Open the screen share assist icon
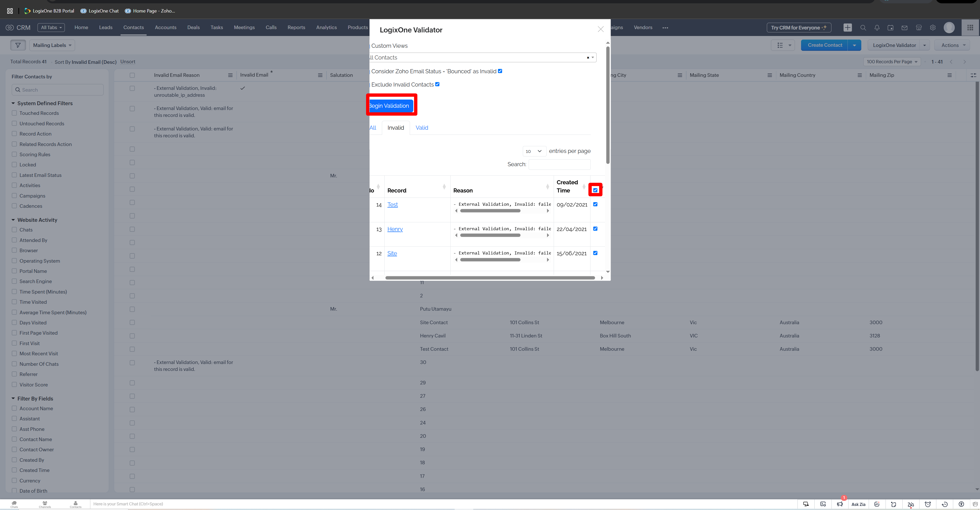980x510 pixels. [x=806, y=504]
